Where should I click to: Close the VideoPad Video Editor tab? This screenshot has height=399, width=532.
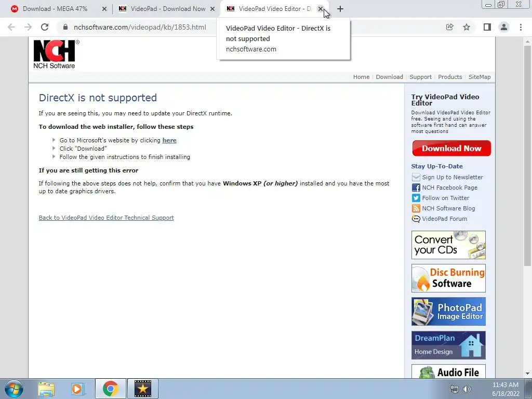[320, 9]
